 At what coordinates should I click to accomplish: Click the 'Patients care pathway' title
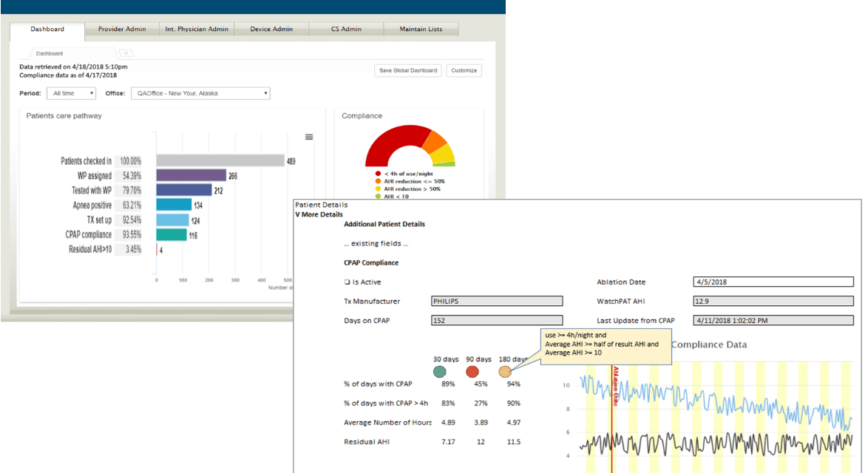tap(64, 116)
